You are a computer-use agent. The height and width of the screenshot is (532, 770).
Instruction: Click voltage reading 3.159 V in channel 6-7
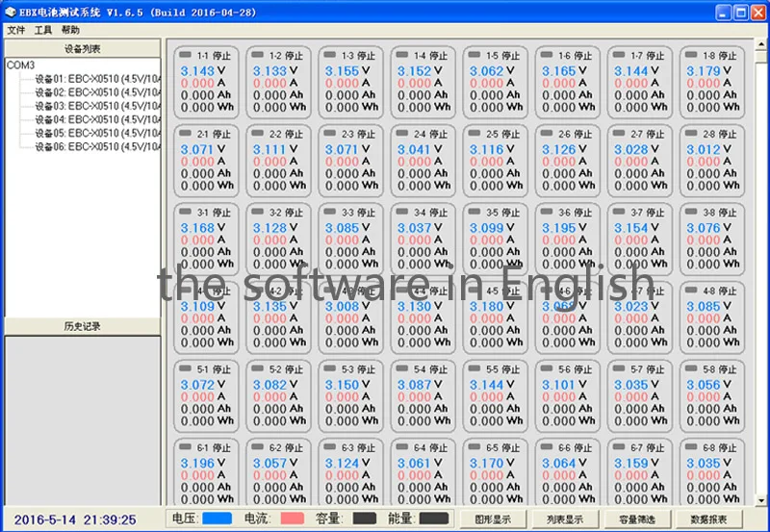pyautogui.click(x=636, y=463)
